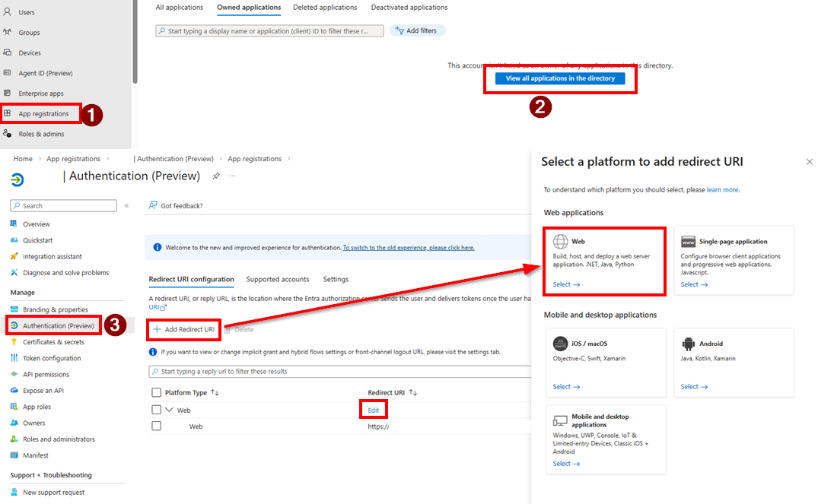Click the application name filter search box
This screenshot has width=818, height=504.
pos(269,30)
